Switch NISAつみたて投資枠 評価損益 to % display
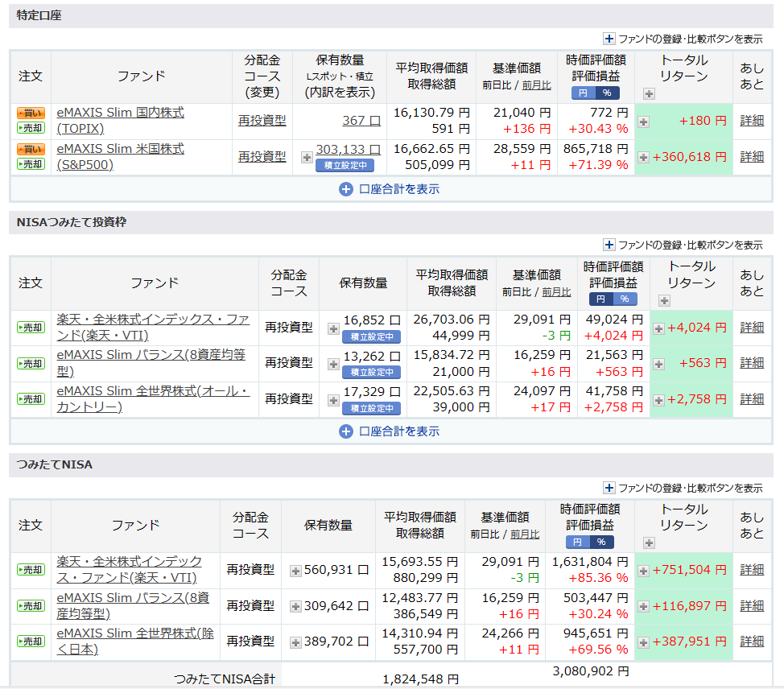The image size is (784, 689). [625, 299]
